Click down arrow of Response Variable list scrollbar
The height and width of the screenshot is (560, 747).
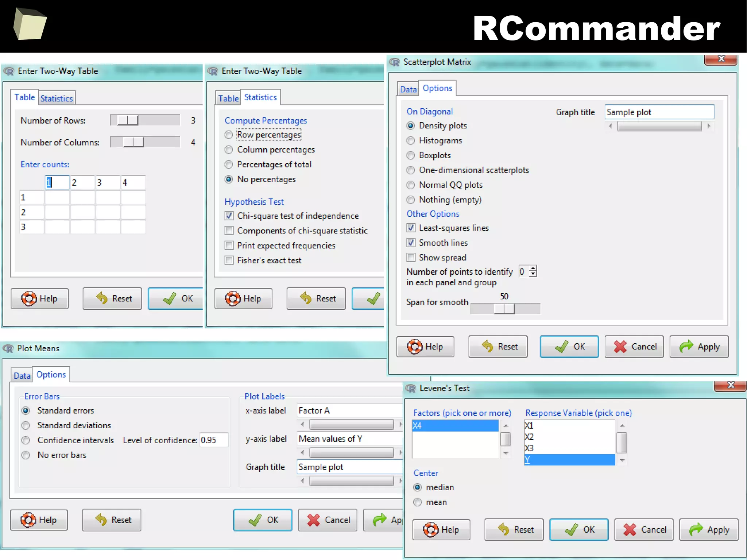pos(622,460)
